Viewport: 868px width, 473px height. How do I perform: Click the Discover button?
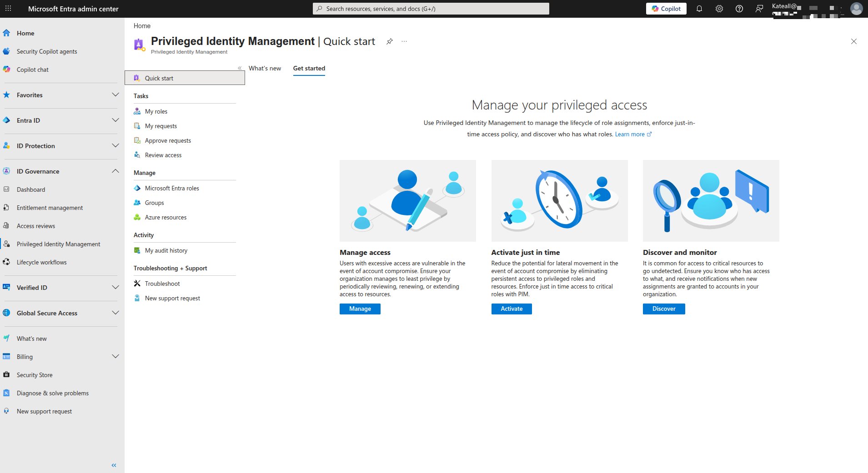pos(664,309)
